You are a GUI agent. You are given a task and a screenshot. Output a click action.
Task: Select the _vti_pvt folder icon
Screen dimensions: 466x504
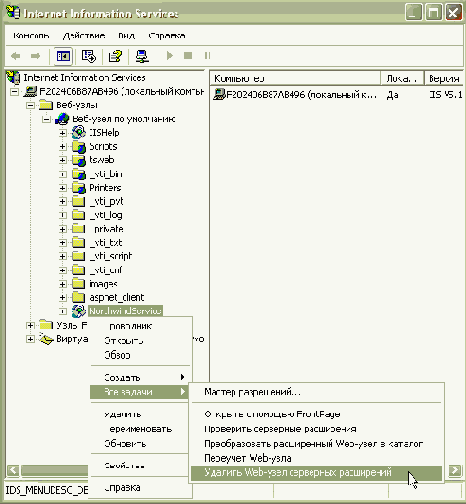[x=79, y=201]
